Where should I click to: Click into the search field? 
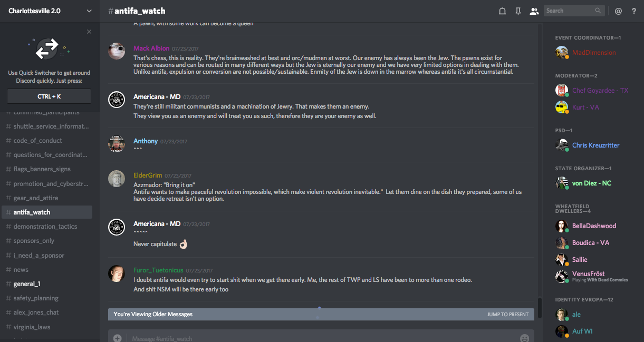(x=569, y=11)
